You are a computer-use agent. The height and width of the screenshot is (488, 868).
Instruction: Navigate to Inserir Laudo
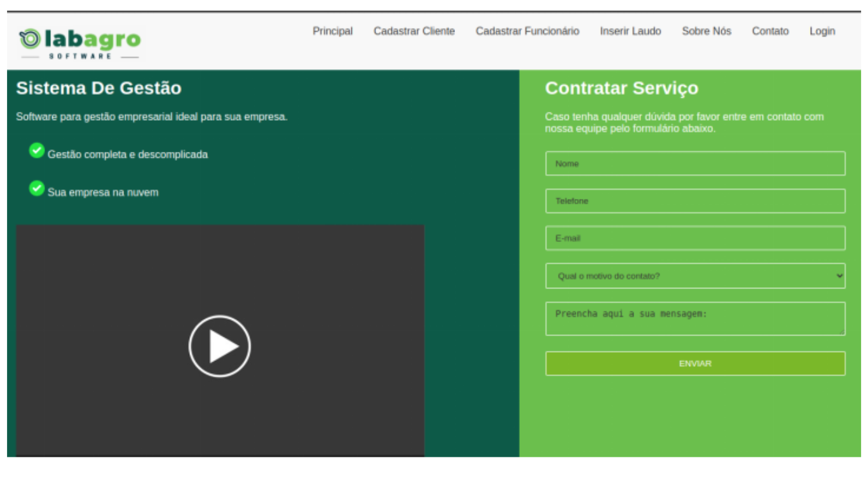(630, 30)
